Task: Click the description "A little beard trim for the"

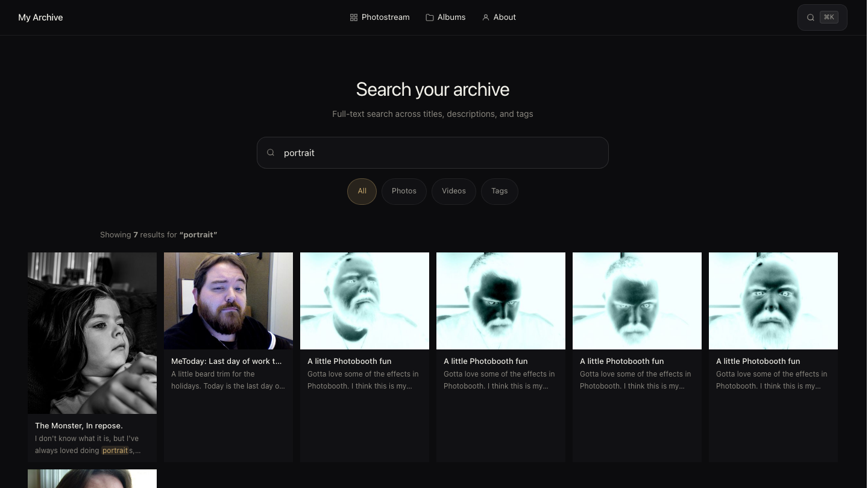Action: pyautogui.click(x=213, y=374)
